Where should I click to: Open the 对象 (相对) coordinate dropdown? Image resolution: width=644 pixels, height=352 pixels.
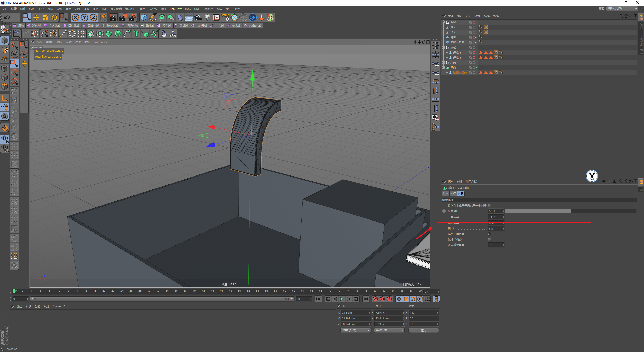[355, 330]
